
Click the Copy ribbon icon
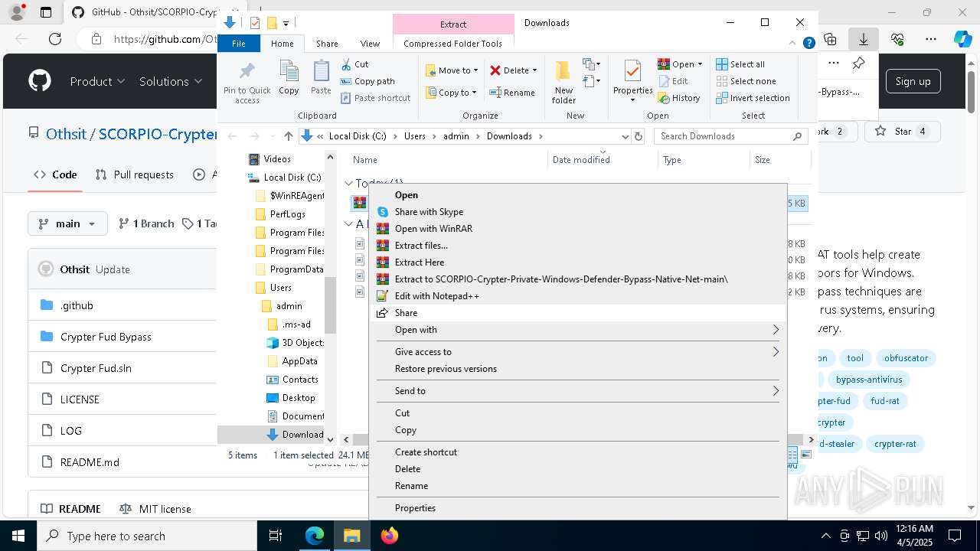tap(289, 77)
